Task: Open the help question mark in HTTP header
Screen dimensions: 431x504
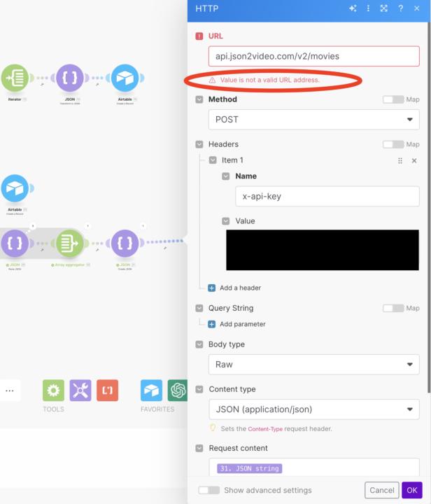Action: point(400,8)
